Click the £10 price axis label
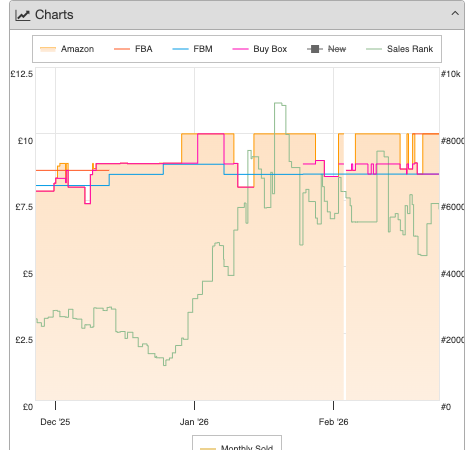This screenshot has height=450, width=474. click(25, 141)
